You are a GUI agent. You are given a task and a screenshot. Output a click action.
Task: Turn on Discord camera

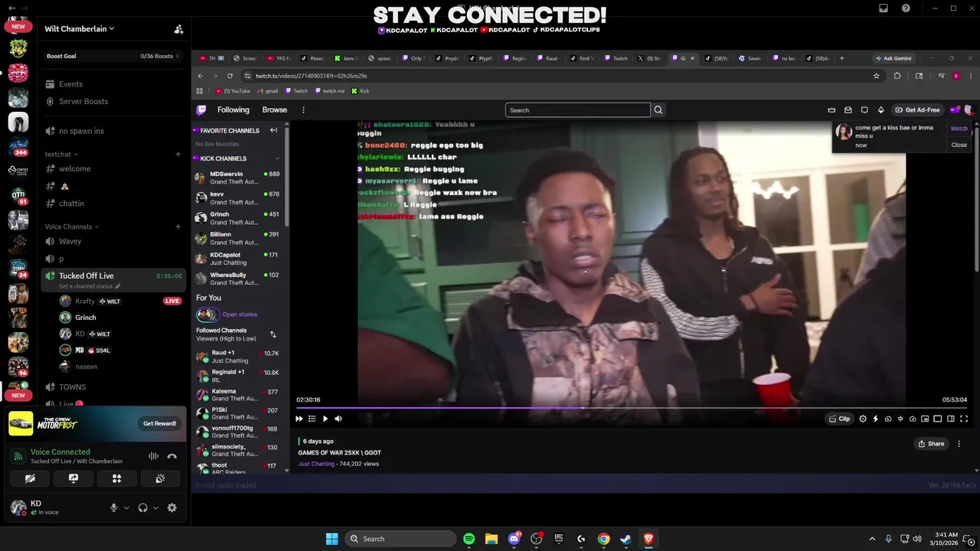(x=30, y=478)
